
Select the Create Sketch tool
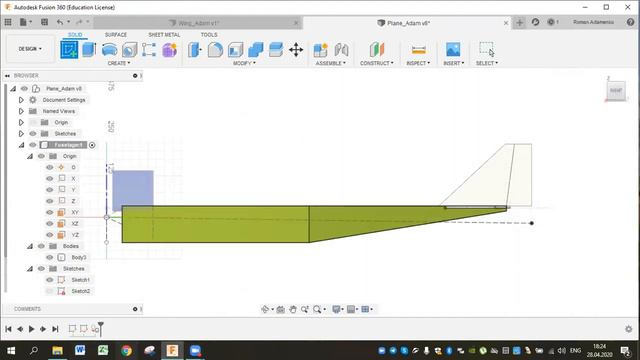coord(69,50)
